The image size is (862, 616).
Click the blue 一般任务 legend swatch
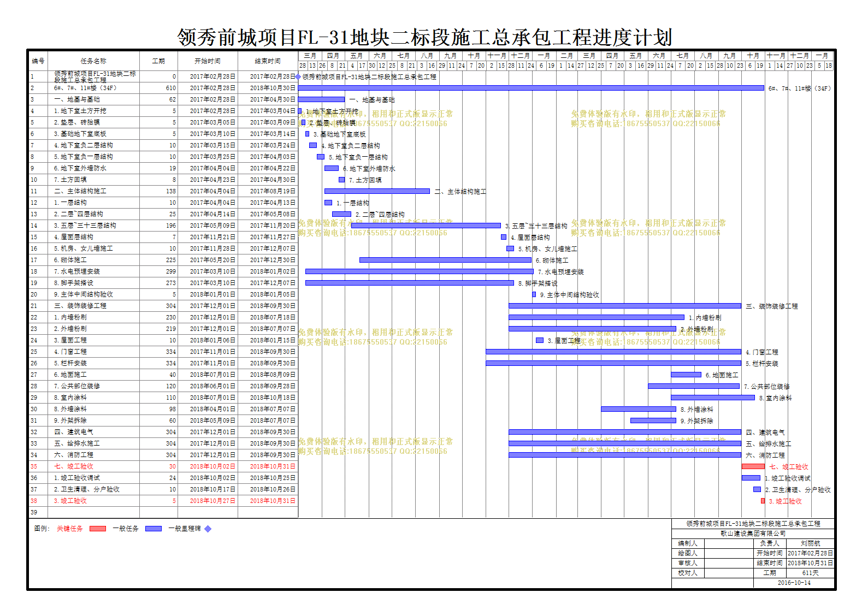pyautogui.click(x=153, y=529)
